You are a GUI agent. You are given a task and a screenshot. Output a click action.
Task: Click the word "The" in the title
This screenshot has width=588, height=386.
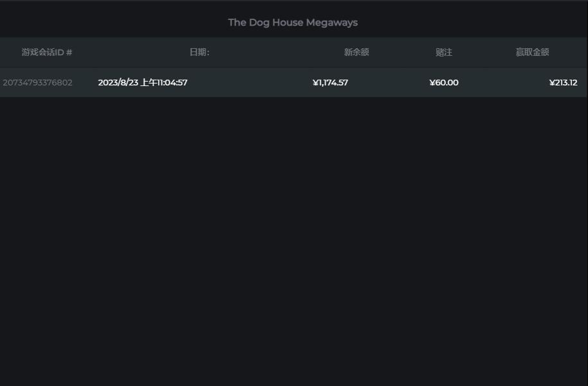coord(237,22)
